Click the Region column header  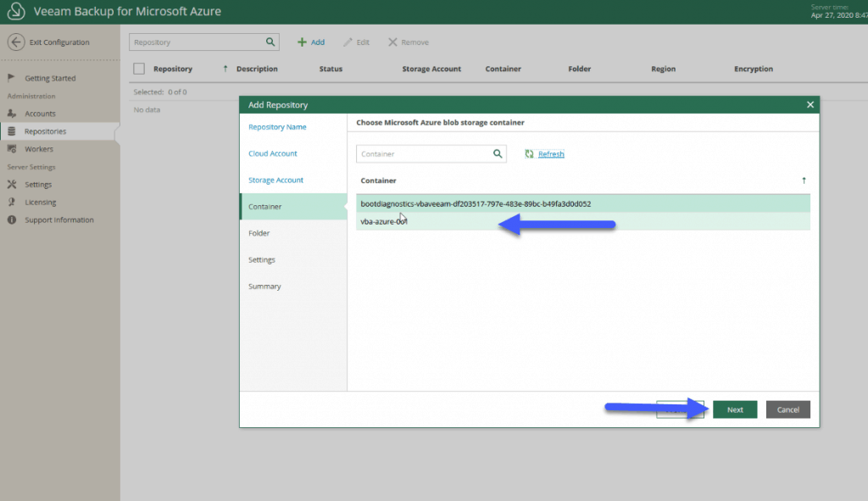663,69
